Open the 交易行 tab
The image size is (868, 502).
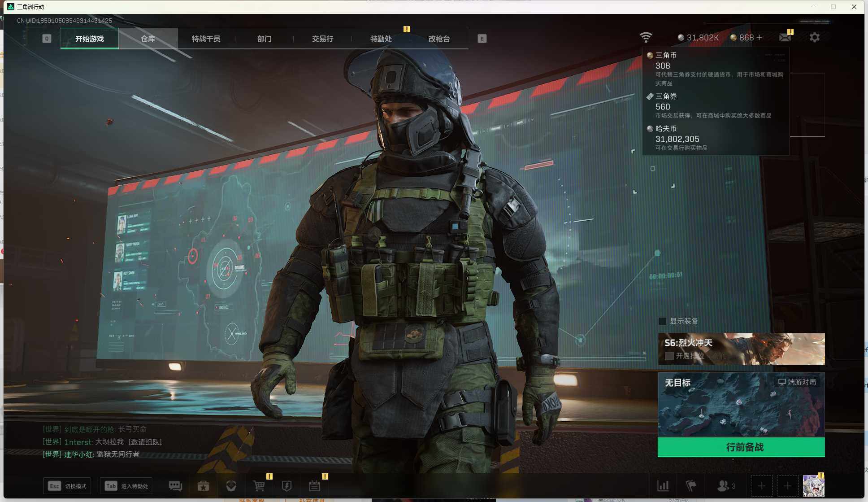(322, 39)
